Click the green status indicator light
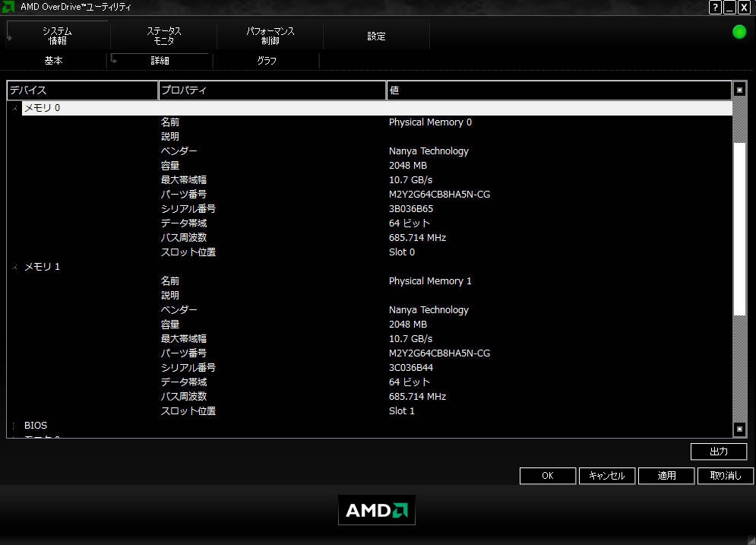This screenshot has height=545, width=756. point(739,32)
